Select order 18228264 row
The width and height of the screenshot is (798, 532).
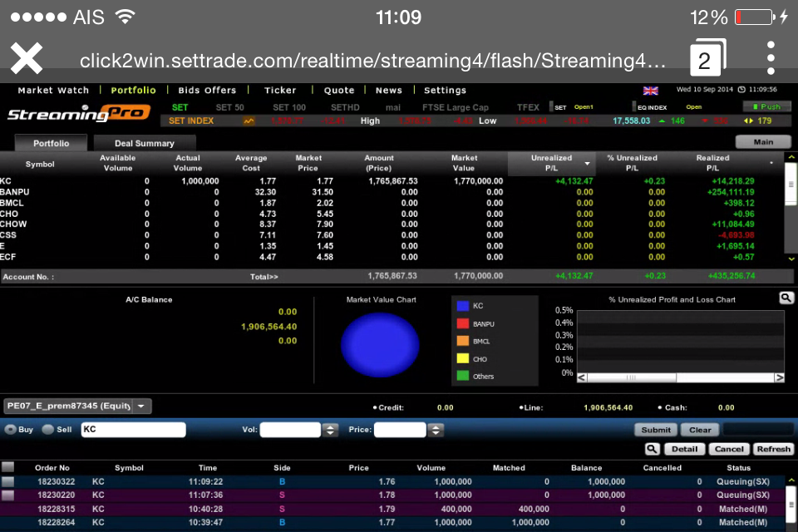392,522
